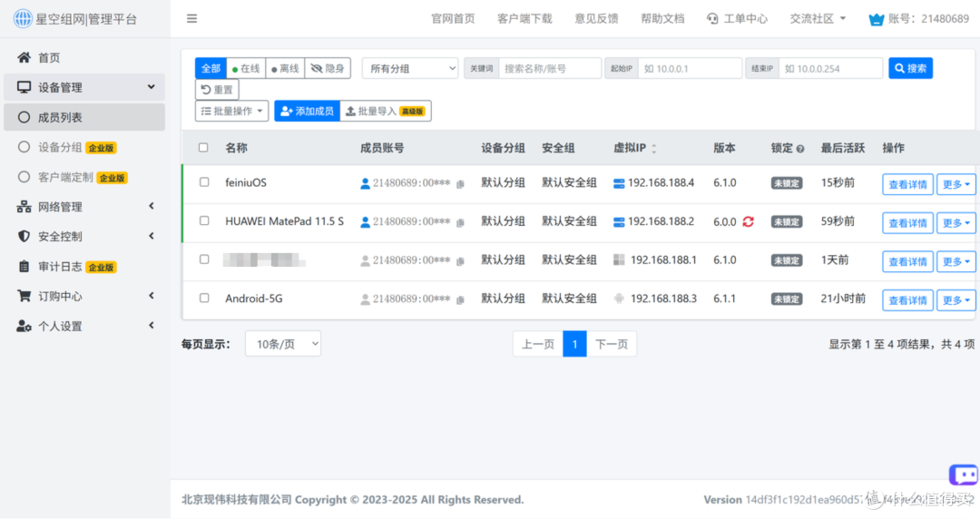Click the user-gear icon for 个人设置
Viewport: 980px width, 519px height.
[24, 326]
